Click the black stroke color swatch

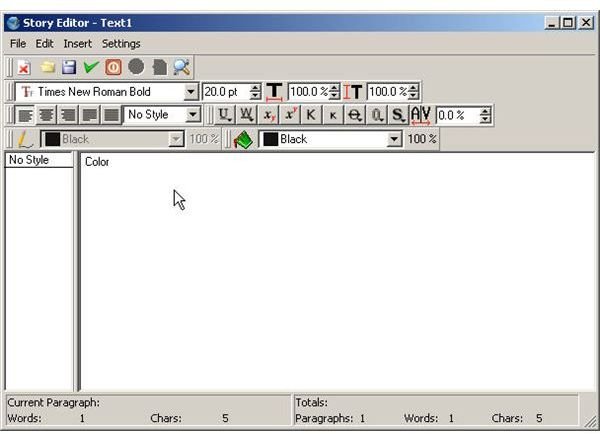(x=52, y=139)
